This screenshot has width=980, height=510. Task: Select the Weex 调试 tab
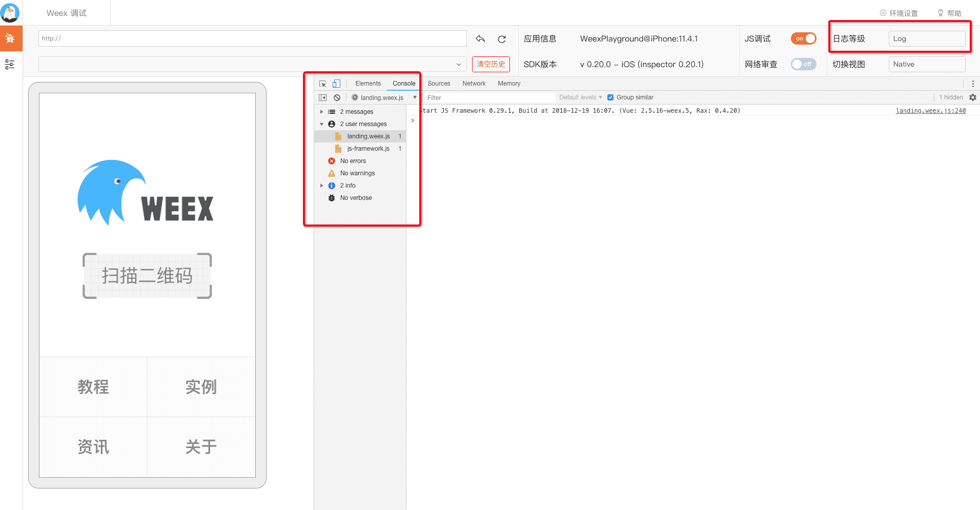pos(67,13)
